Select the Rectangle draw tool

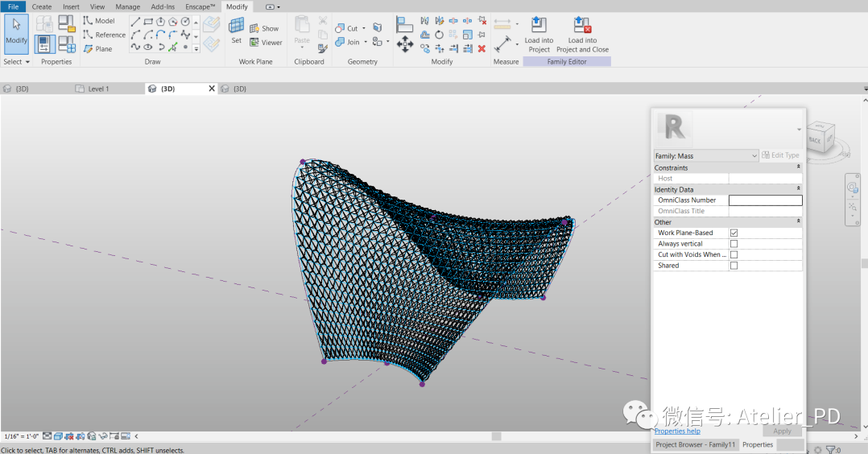click(x=148, y=22)
